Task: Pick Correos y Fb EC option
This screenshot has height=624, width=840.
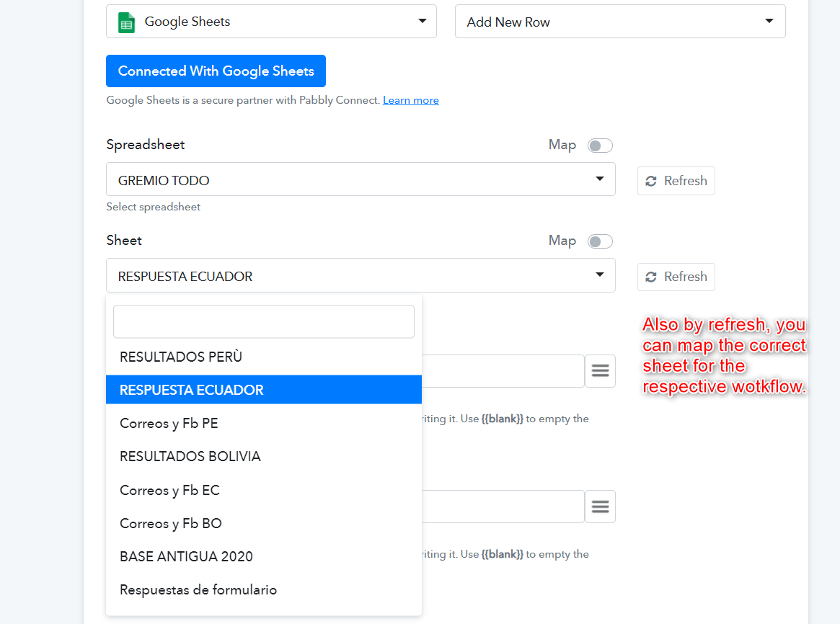Action: coord(264,490)
